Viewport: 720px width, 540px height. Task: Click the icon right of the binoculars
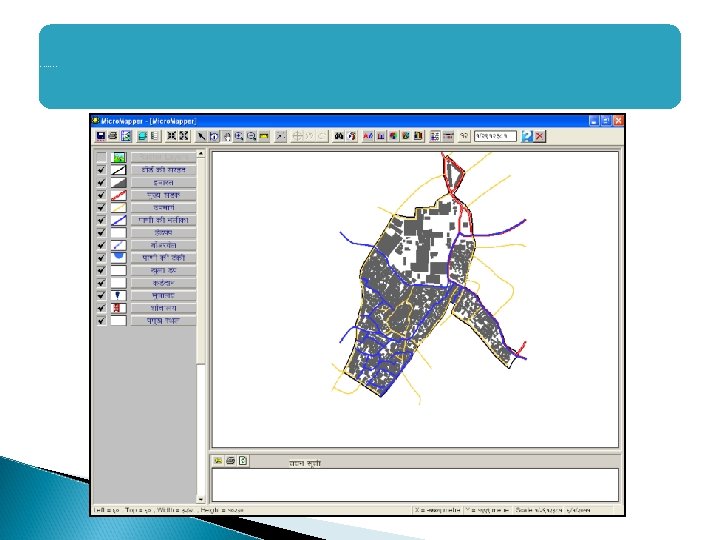(x=352, y=136)
